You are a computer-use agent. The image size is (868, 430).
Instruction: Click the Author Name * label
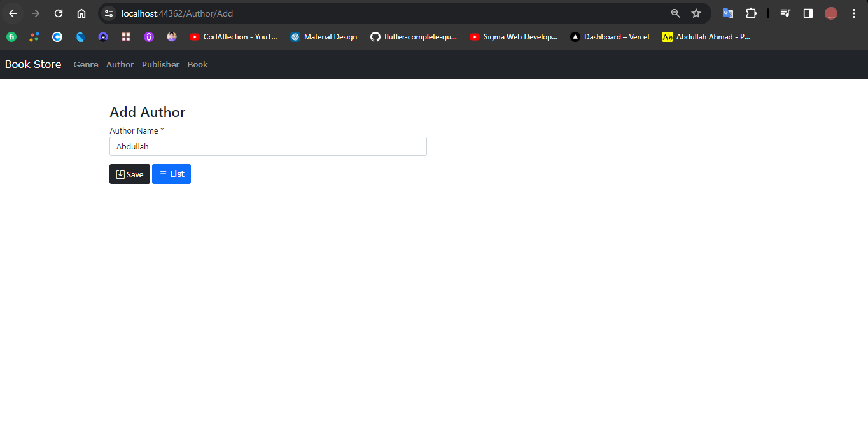tap(137, 130)
